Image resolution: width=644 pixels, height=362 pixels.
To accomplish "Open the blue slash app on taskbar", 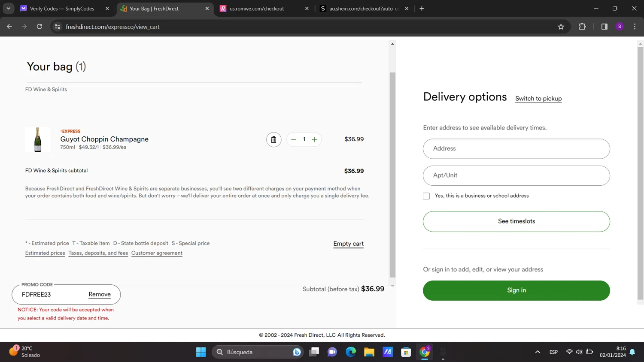I will [x=388, y=352].
